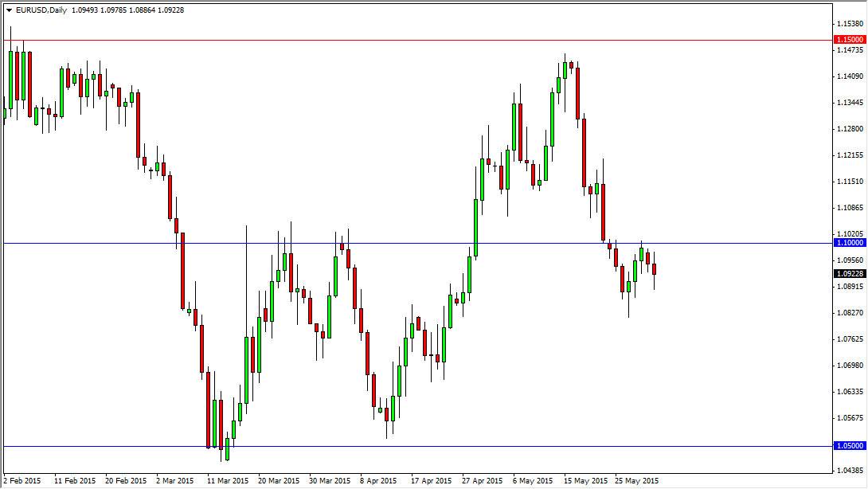Click the 25 May 2015 date label

coord(636,481)
